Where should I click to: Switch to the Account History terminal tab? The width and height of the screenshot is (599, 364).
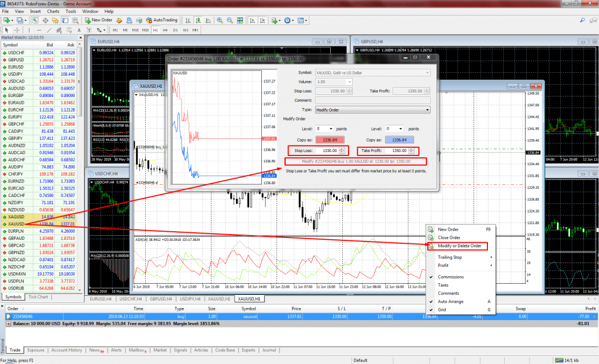(66, 350)
